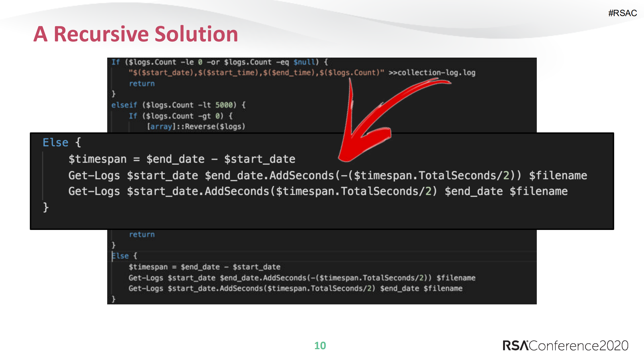Viewport: 644px width, 362px height.
Task: Click the 'A Recursive Solution' slide title
Action: pos(136,34)
